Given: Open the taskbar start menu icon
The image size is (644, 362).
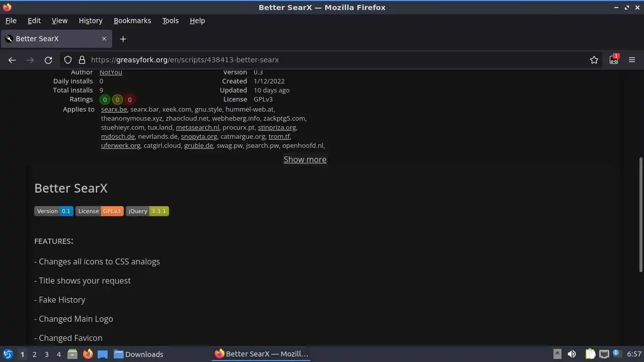Looking at the screenshot, I should [x=8, y=354].
